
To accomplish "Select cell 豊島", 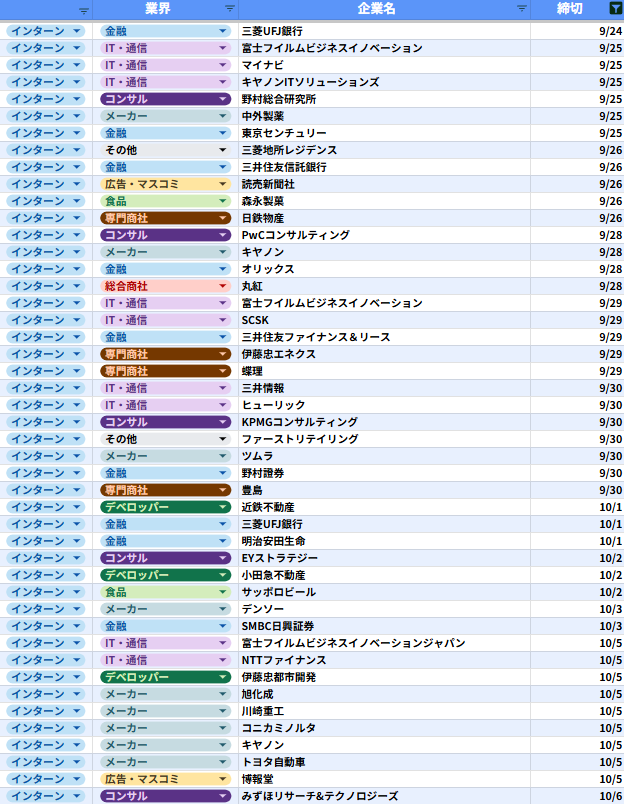I will point(385,490).
